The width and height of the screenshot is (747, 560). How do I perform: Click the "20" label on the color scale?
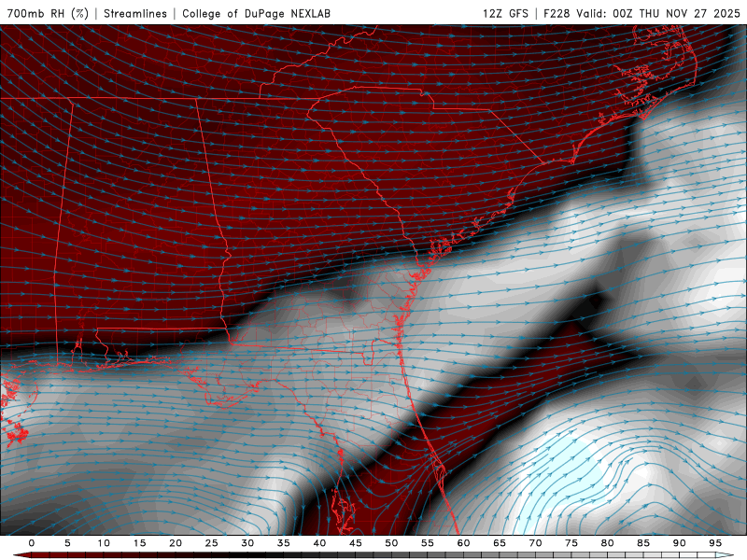tap(176, 543)
